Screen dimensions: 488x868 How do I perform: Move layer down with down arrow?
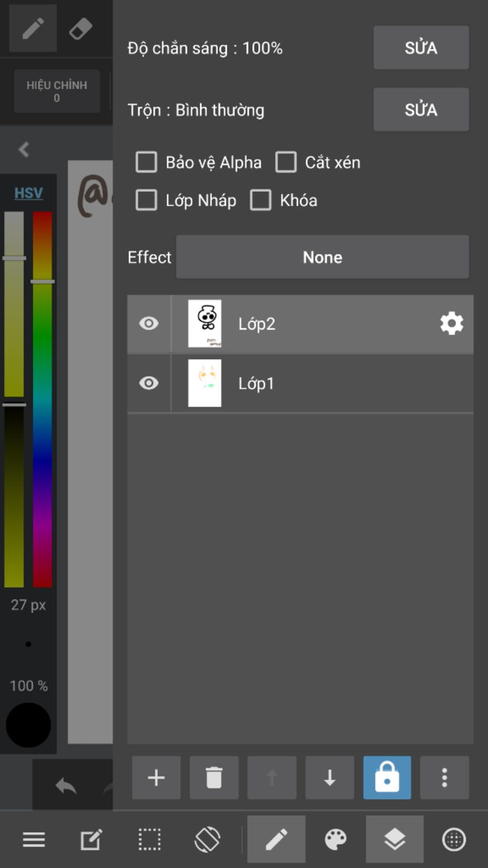point(329,778)
